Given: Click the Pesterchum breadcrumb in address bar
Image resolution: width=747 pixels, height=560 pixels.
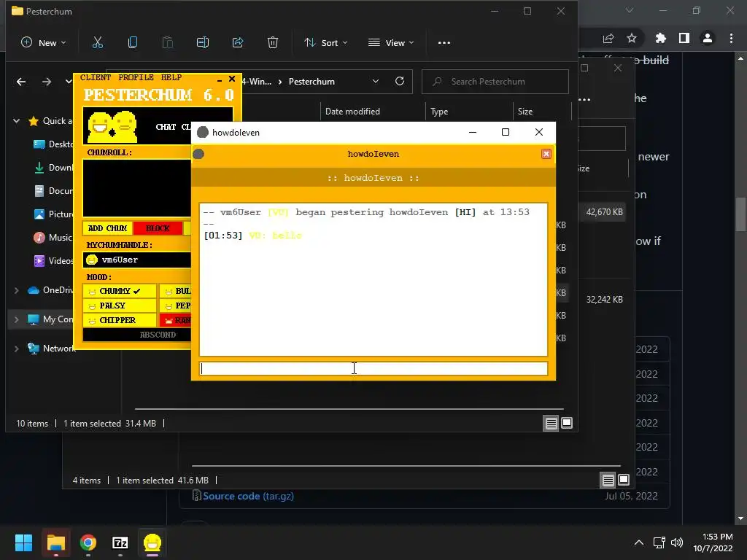Looking at the screenshot, I should pyautogui.click(x=311, y=82).
